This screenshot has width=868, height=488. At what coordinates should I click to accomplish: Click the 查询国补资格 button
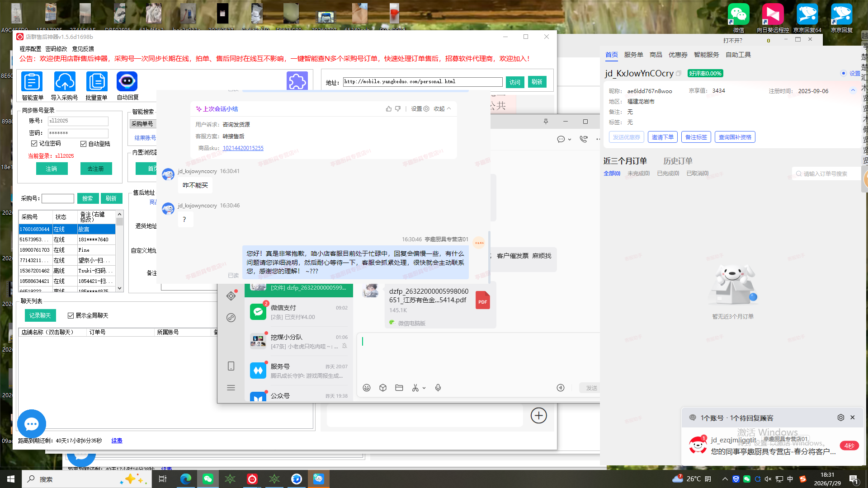[735, 137]
